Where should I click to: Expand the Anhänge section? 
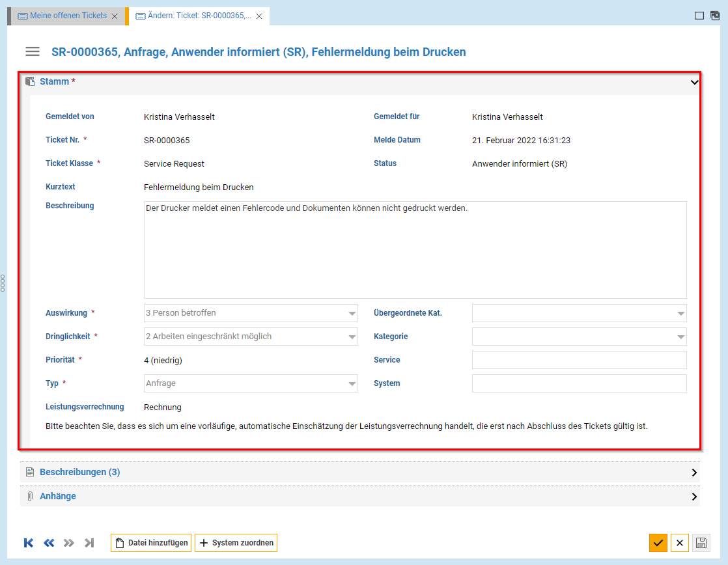click(694, 497)
